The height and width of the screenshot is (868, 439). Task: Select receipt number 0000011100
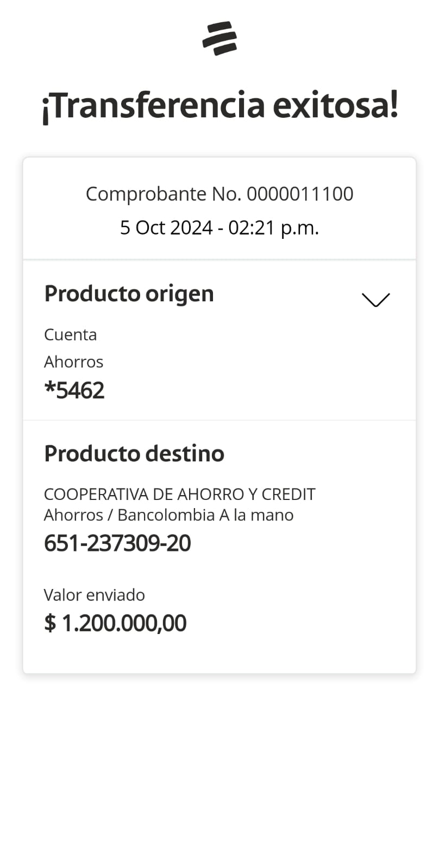(300, 194)
